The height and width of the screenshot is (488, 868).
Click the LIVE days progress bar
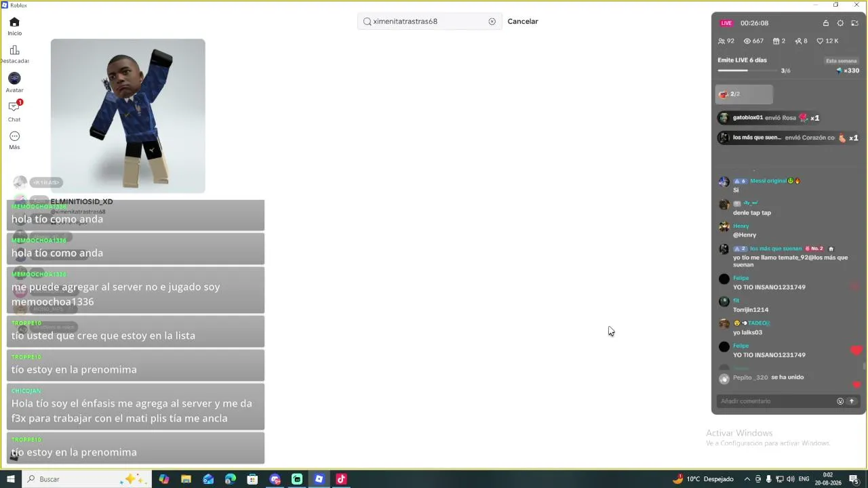pos(747,70)
